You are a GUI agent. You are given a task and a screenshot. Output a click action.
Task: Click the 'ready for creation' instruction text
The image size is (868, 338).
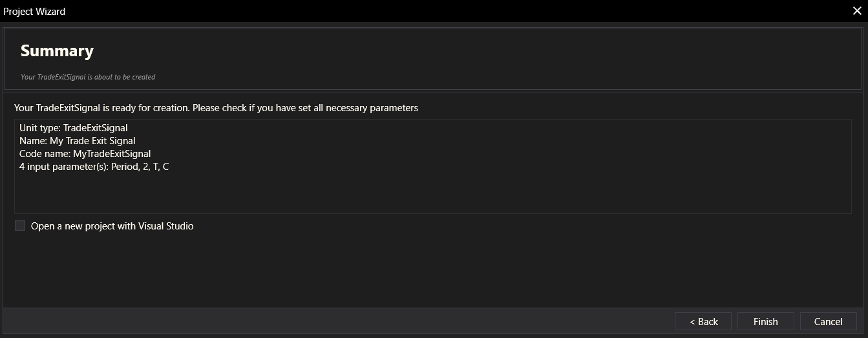(x=216, y=108)
